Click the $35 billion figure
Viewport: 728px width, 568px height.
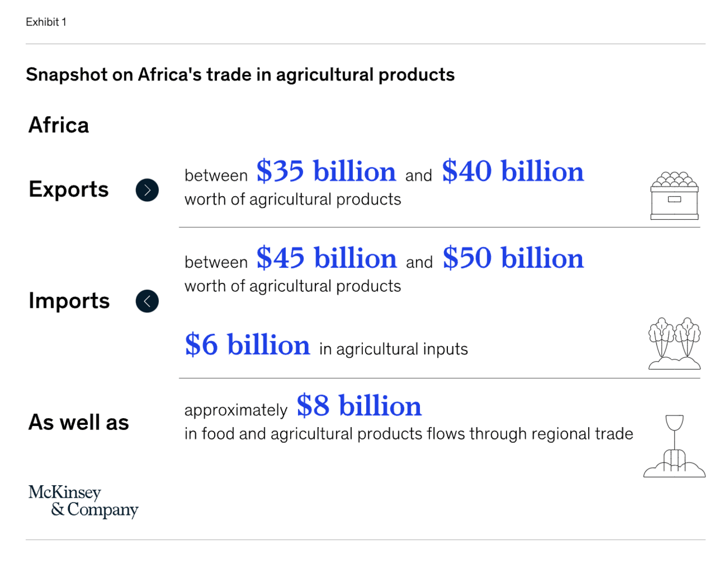tap(326, 171)
